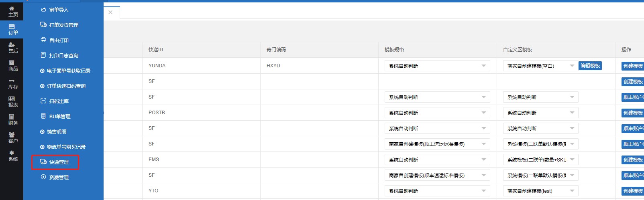Select the 商品 products sidebar icon
This screenshot has width=644, height=200.
[x=12, y=65]
